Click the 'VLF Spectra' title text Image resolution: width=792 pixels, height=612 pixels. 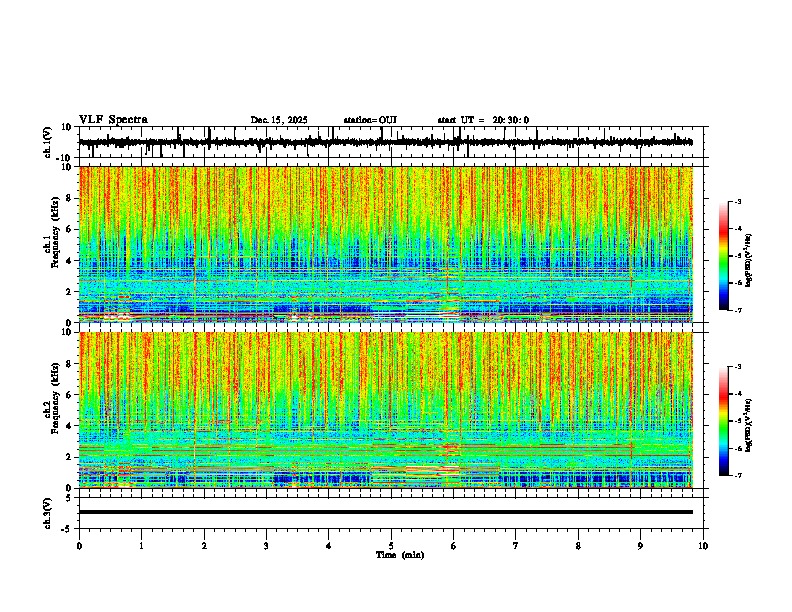pyautogui.click(x=113, y=120)
